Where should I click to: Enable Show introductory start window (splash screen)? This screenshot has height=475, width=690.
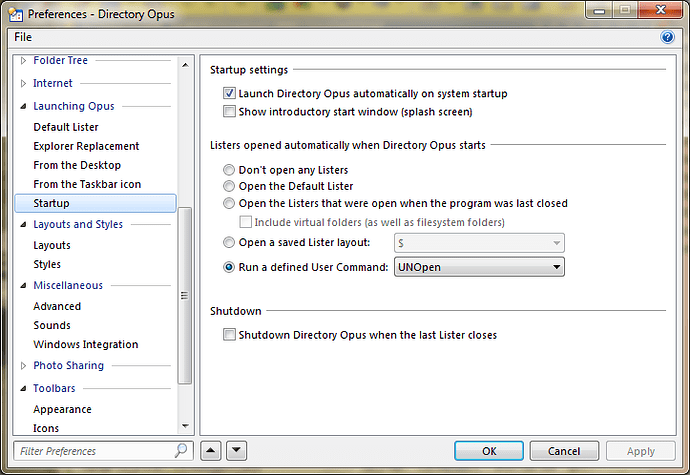pos(229,111)
